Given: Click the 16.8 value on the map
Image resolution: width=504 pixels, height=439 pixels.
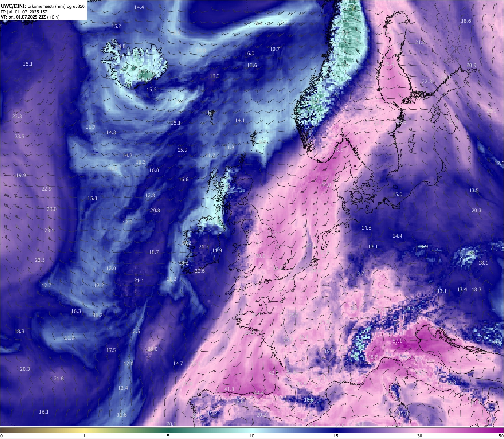Looking at the screenshot, I should coord(154,170).
